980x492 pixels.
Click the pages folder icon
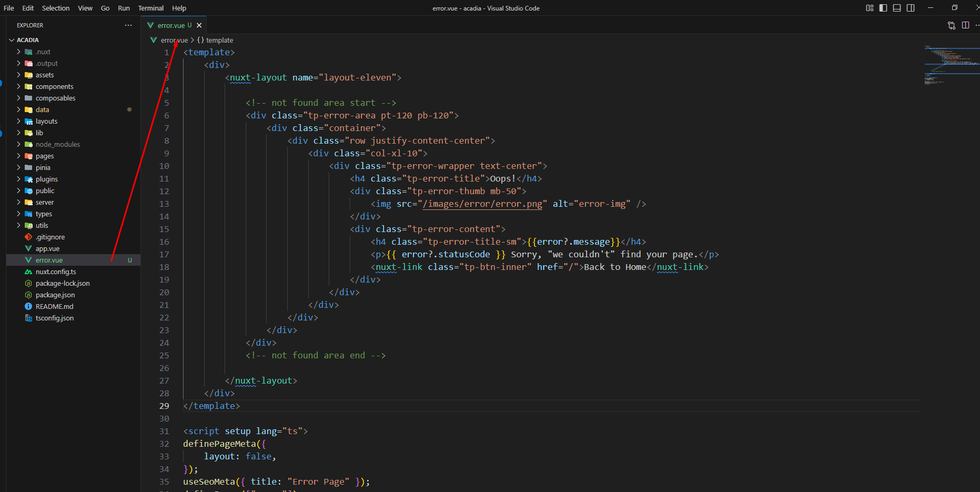pyautogui.click(x=29, y=156)
